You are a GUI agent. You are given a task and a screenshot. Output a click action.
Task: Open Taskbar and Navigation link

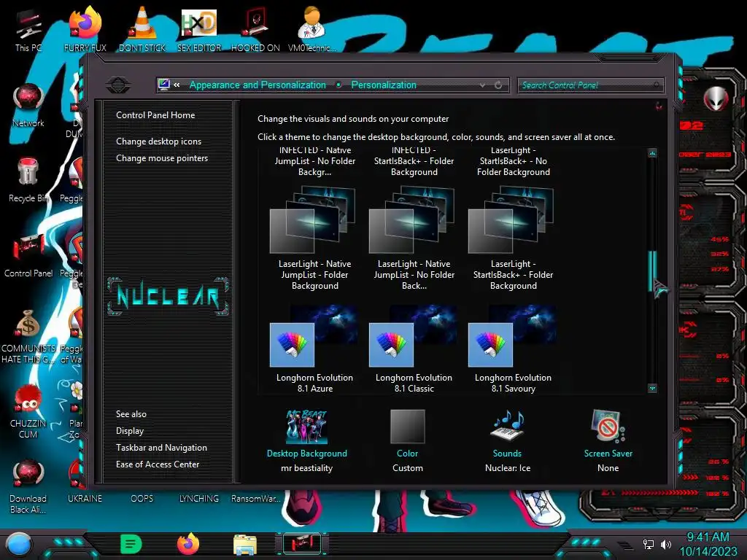(161, 448)
